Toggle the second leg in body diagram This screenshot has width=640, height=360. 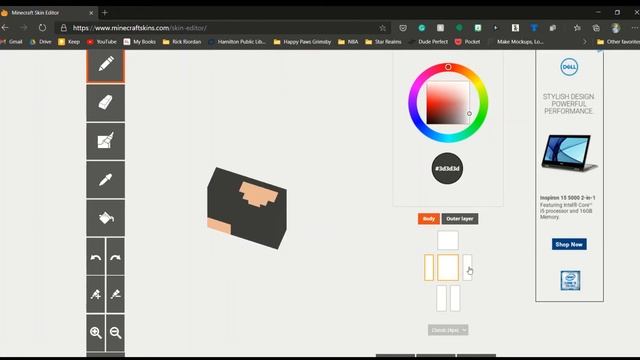pos(455,298)
